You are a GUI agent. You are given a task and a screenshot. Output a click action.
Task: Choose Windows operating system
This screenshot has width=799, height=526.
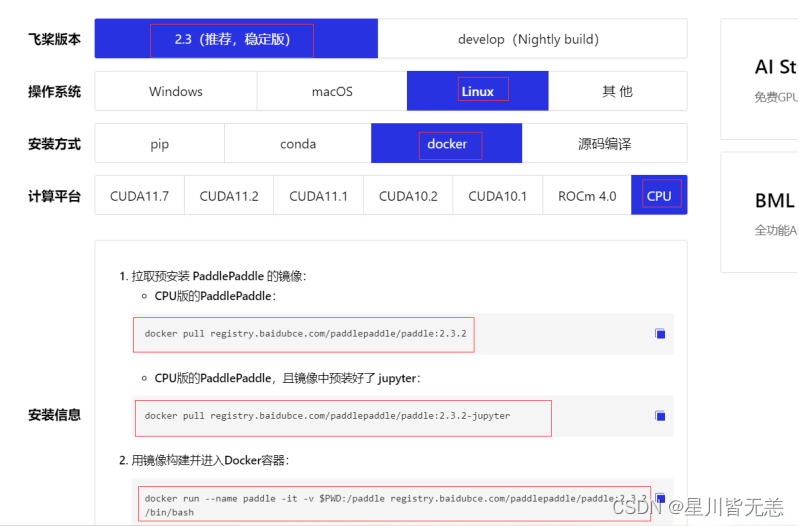click(176, 91)
